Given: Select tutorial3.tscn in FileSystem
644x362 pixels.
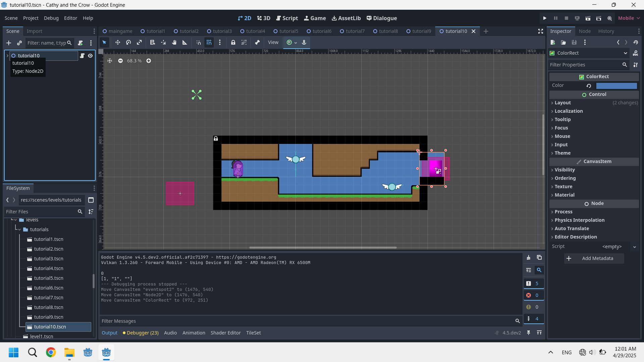Looking at the screenshot, I should coord(49,259).
